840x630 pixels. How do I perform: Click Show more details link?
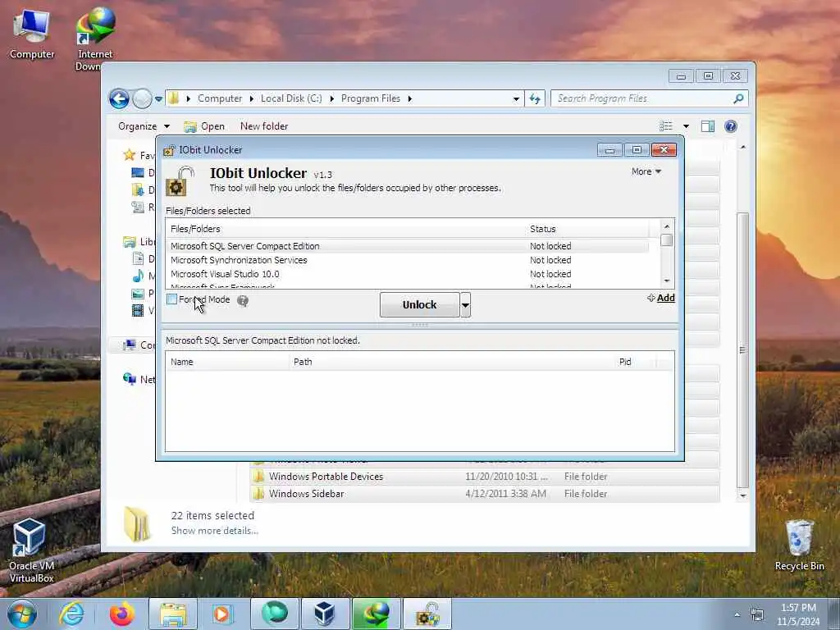tap(214, 531)
